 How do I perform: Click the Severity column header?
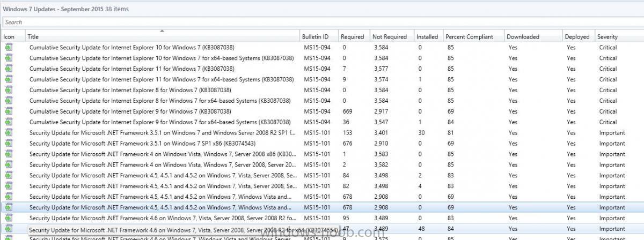619,36
